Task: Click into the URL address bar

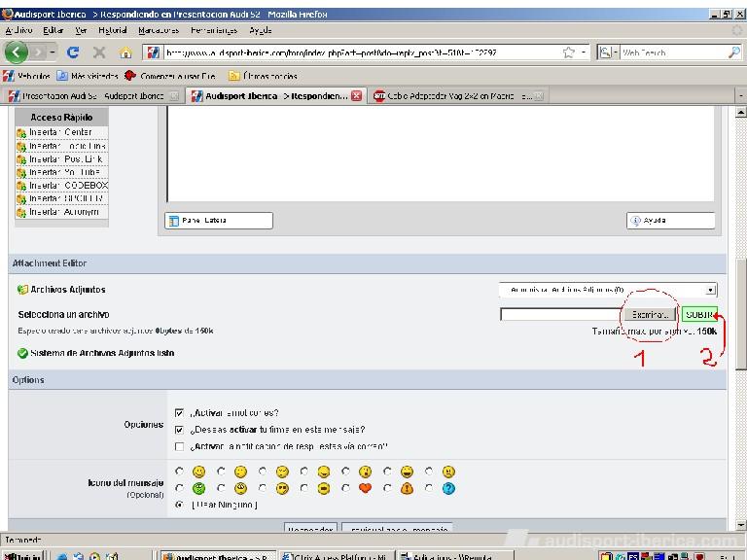Action: click(362, 52)
